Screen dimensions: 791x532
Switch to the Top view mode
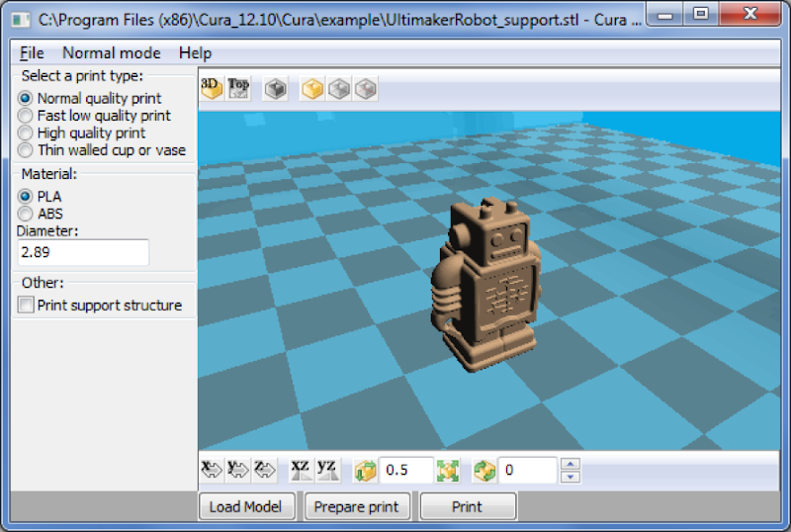(x=238, y=89)
